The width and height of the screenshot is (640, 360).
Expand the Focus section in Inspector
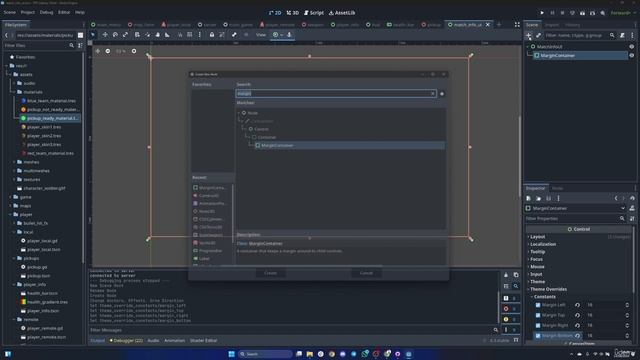click(x=536, y=259)
